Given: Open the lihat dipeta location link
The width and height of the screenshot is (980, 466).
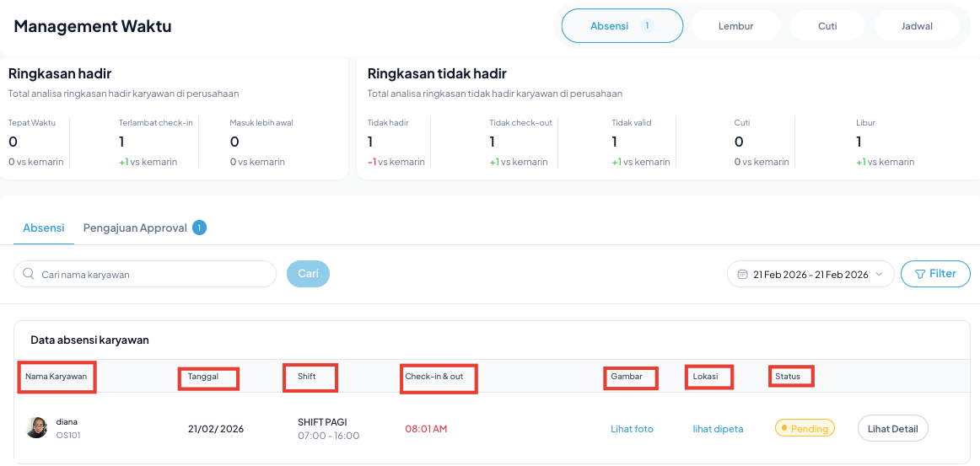Looking at the screenshot, I should click(x=718, y=429).
